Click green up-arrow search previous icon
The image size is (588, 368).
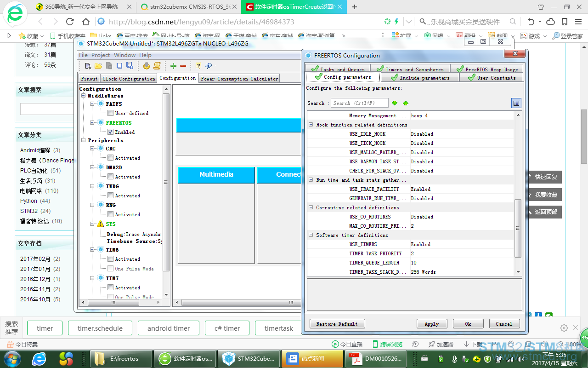coord(406,103)
